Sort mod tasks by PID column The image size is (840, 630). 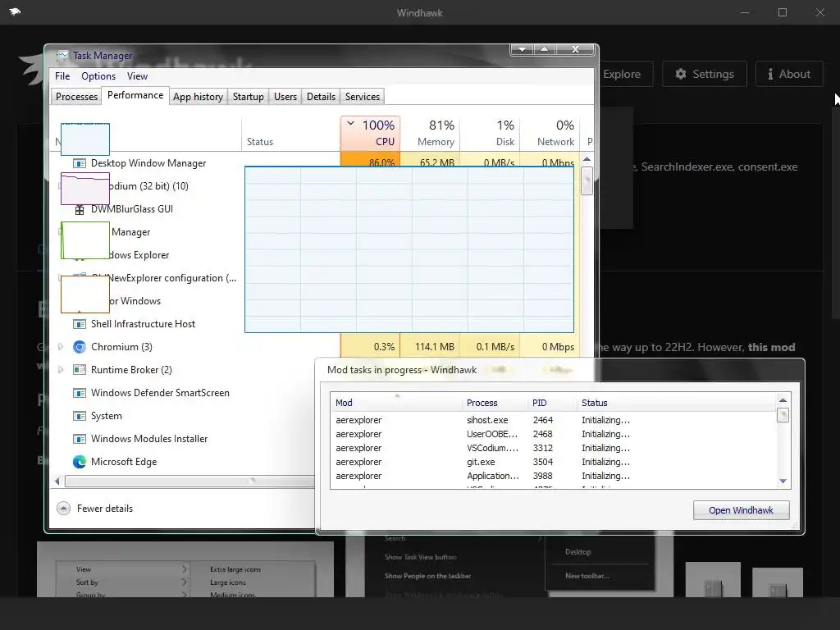(x=551, y=403)
